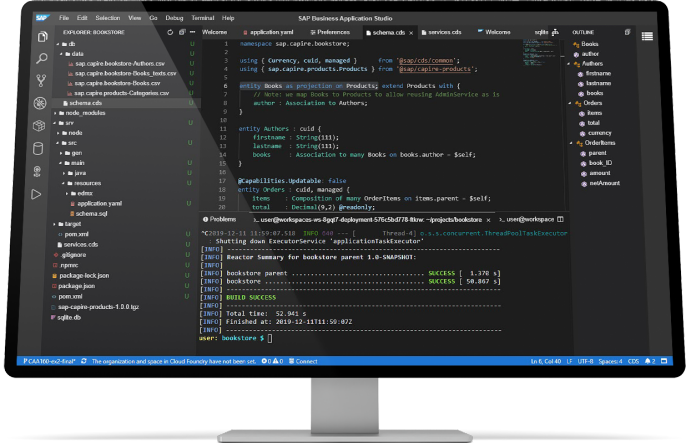Show errors and warnings count in status bar

[272, 361]
